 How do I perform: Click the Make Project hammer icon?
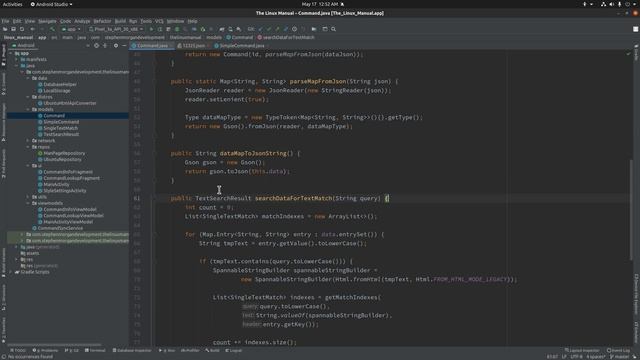coord(52,29)
